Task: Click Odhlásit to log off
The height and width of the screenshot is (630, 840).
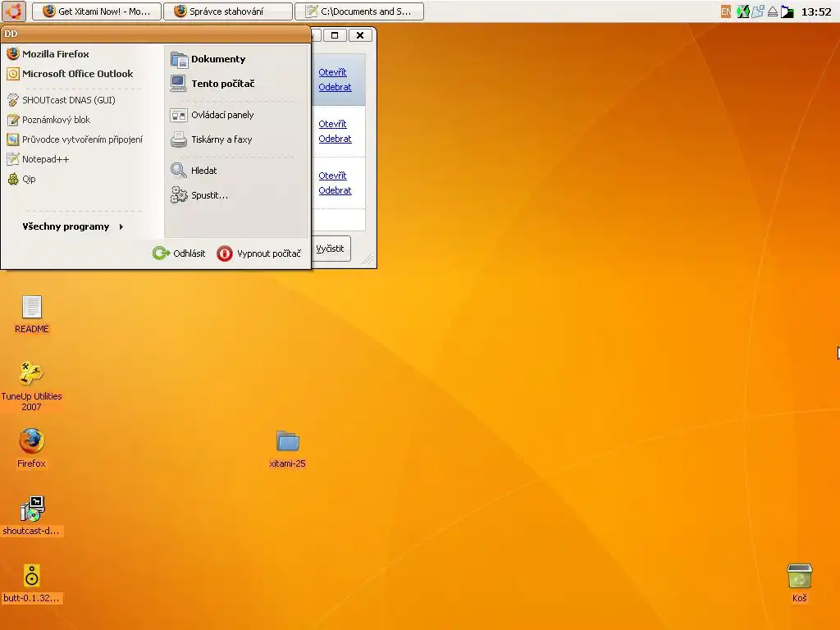Action: (x=179, y=253)
